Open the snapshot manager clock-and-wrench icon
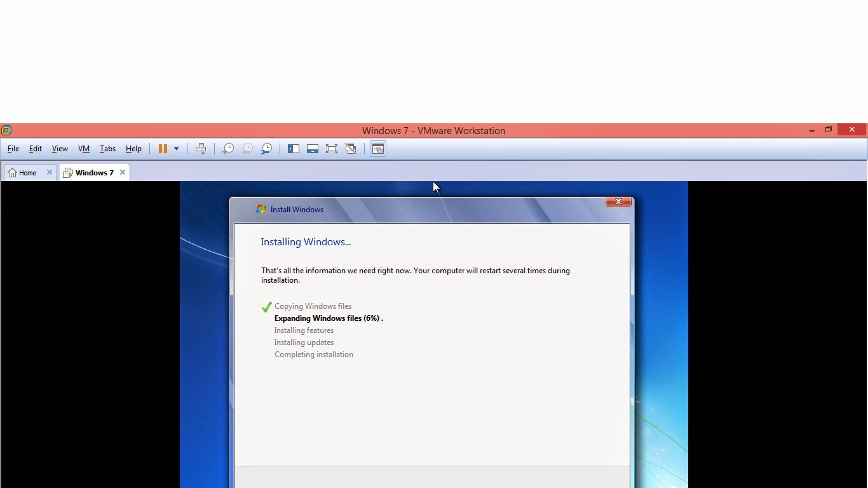The image size is (868, 488). [x=267, y=149]
